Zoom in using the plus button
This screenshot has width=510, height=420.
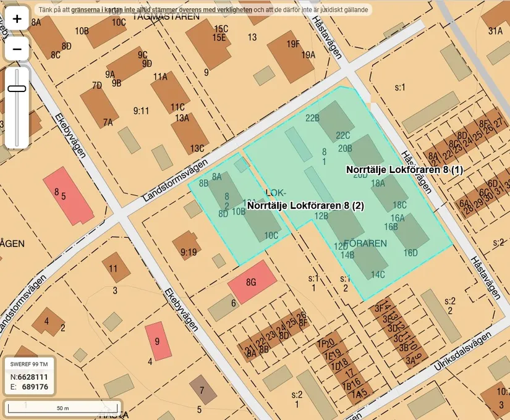coord(16,18)
